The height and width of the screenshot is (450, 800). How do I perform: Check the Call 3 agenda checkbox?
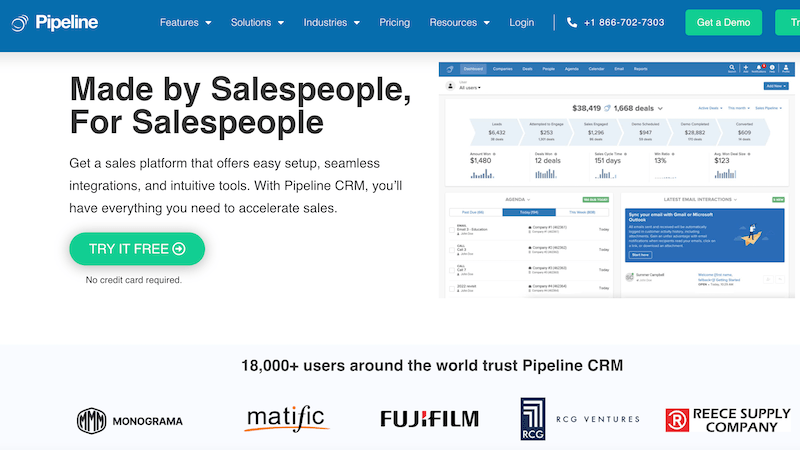(452, 251)
